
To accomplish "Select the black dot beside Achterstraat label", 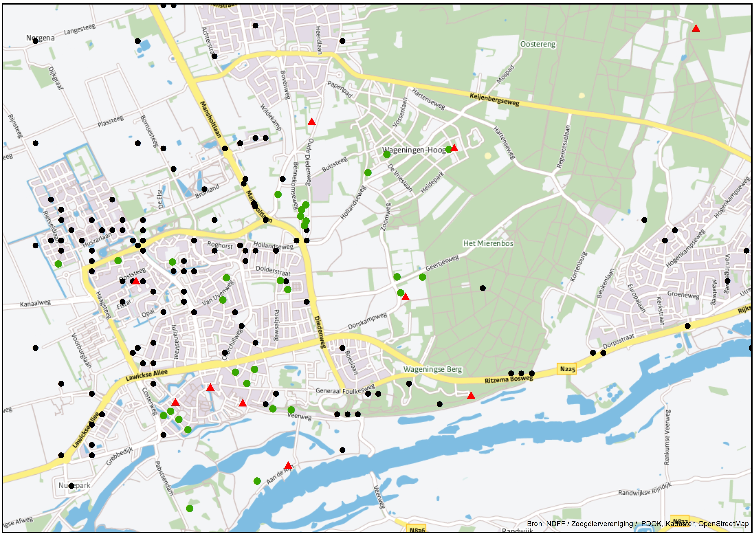I will [215, 56].
